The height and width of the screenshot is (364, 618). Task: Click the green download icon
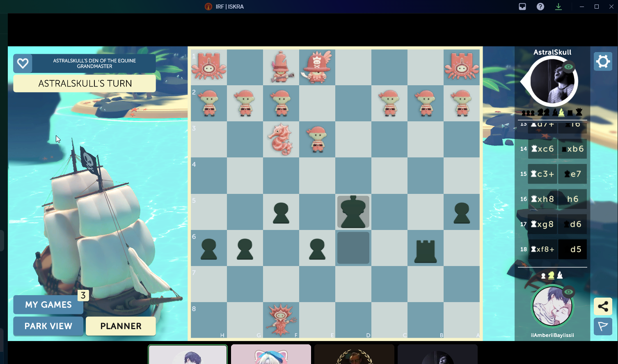(558, 7)
